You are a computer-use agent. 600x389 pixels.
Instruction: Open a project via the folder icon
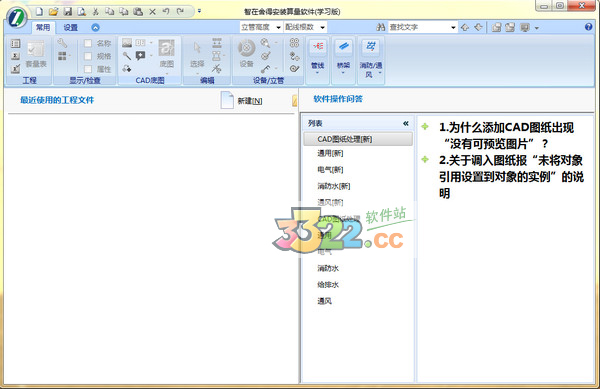tap(53, 11)
